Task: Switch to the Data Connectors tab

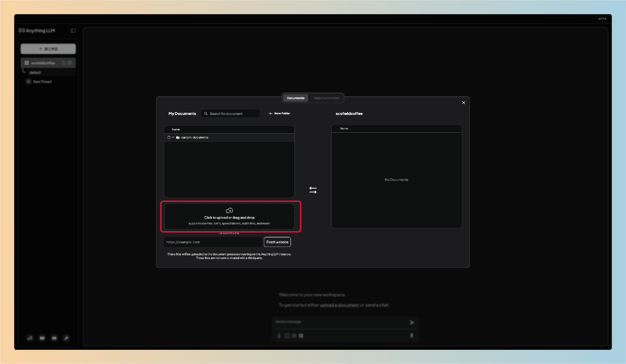Action: 326,98
